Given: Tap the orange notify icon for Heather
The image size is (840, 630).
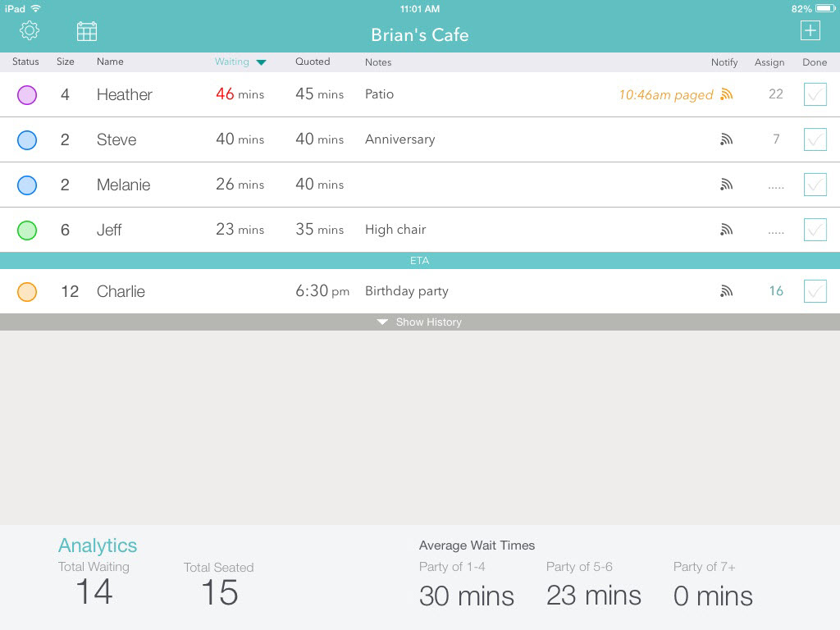Looking at the screenshot, I should click(726, 94).
